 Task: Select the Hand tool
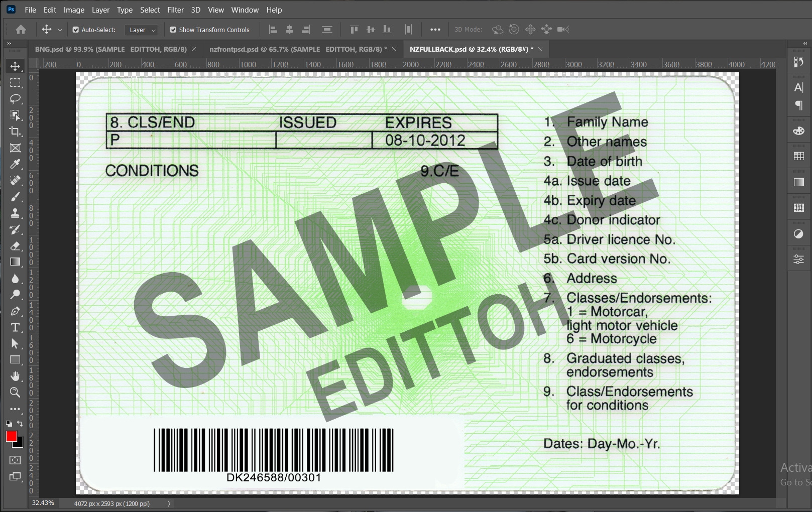[x=15, y=376]
